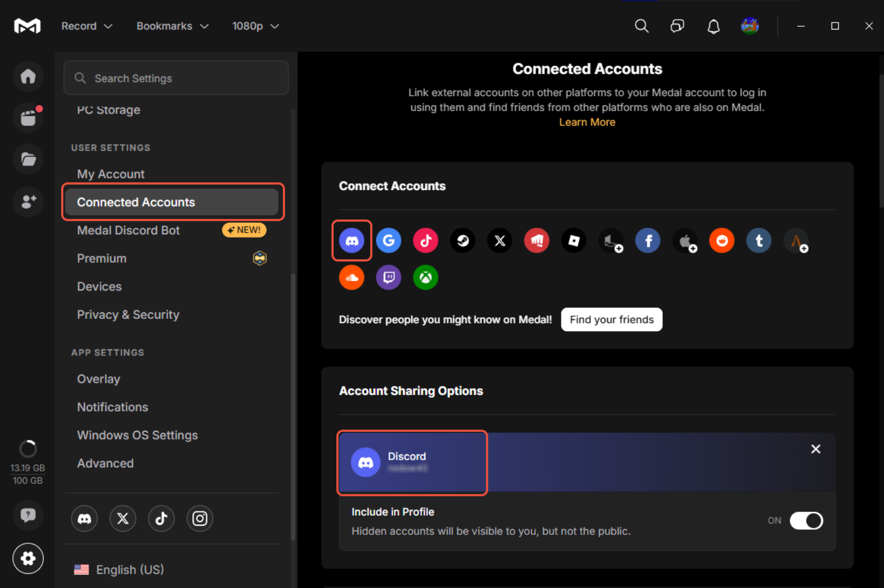Screen dimensions: 884x588
Task: Go to Home in the left sidebar
Action: click(x=28, y=76)
